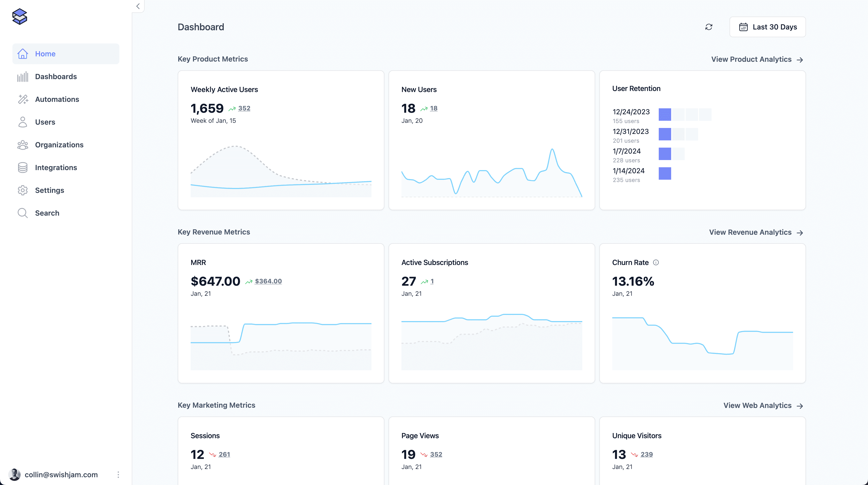The height and width of the screenshot is (485, 868).
Task: Click the 155 users cohort label
Action: tap(626, 121)
